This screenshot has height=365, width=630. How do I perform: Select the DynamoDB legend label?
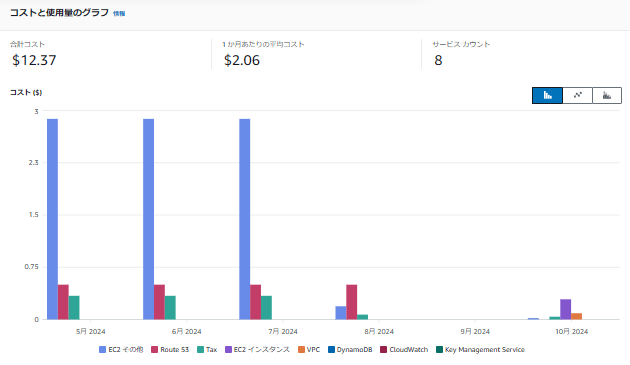(354, 350)
